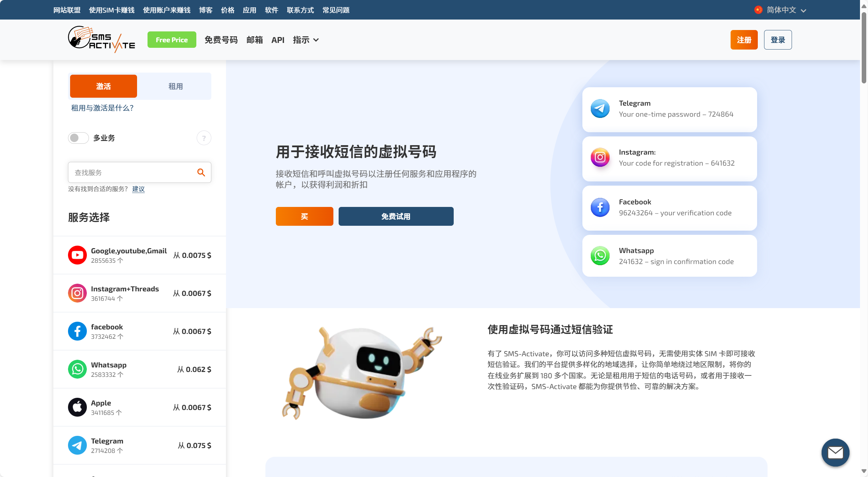Viewport: 868px width, 477px height.
Task: Click the facebook service icon in list
Action: pyautogui.click(x=77, y=331)
